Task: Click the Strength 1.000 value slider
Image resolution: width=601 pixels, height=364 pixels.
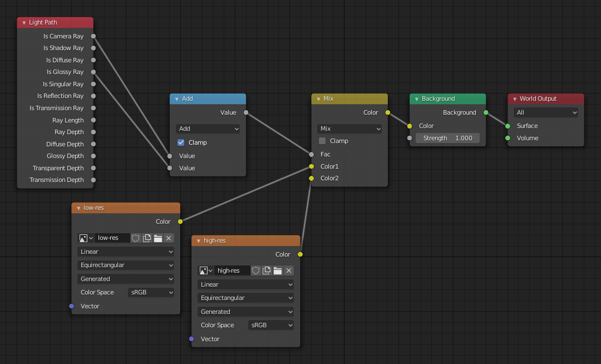Action: (447, 138)
